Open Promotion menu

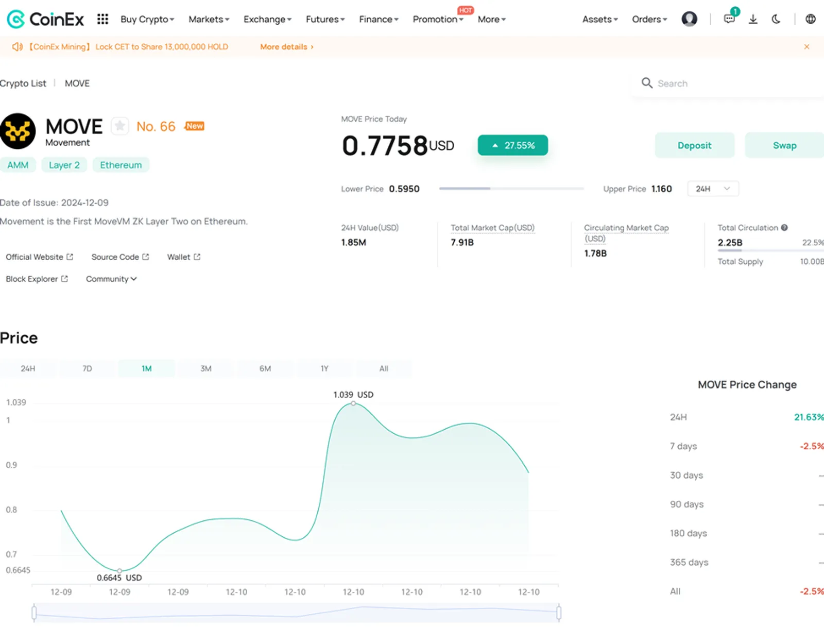click(438, 19)
